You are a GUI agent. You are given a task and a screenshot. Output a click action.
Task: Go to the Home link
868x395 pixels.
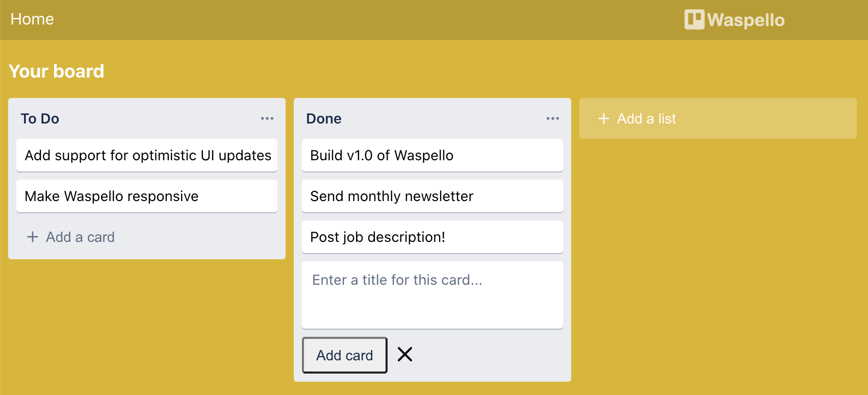(x=32, y=19)
